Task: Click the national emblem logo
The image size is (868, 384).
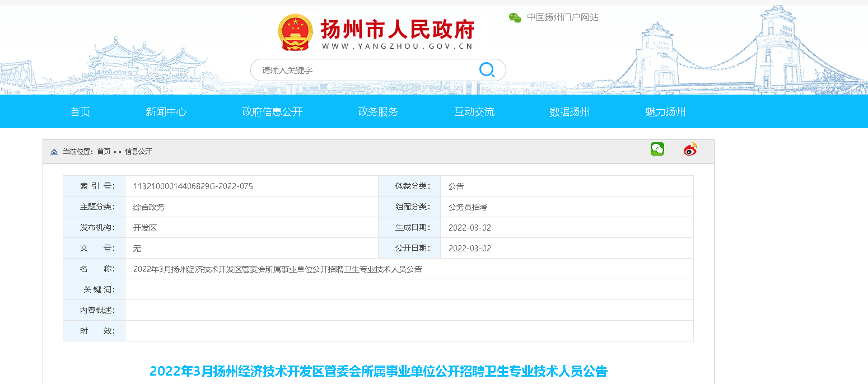Action: pos(295,32)
